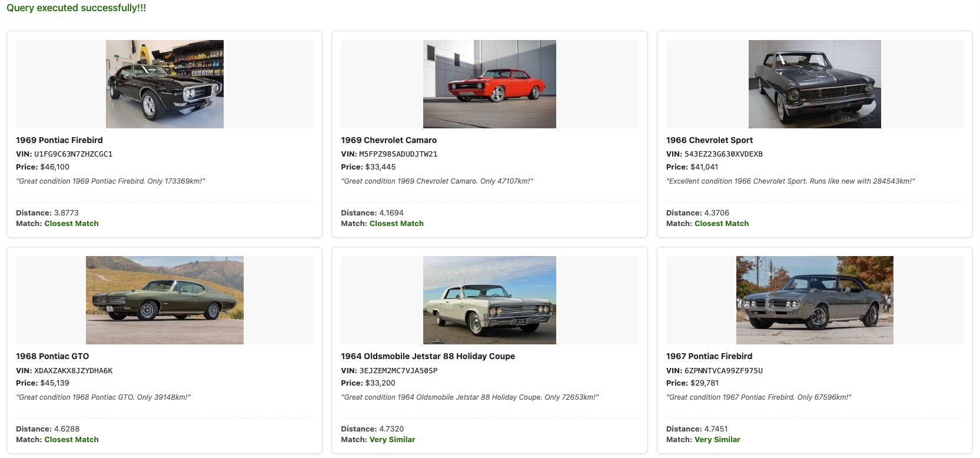Click the 'Only 39148km' description quote
Viewport: 980px width, 458px height.
pos(104,397)
